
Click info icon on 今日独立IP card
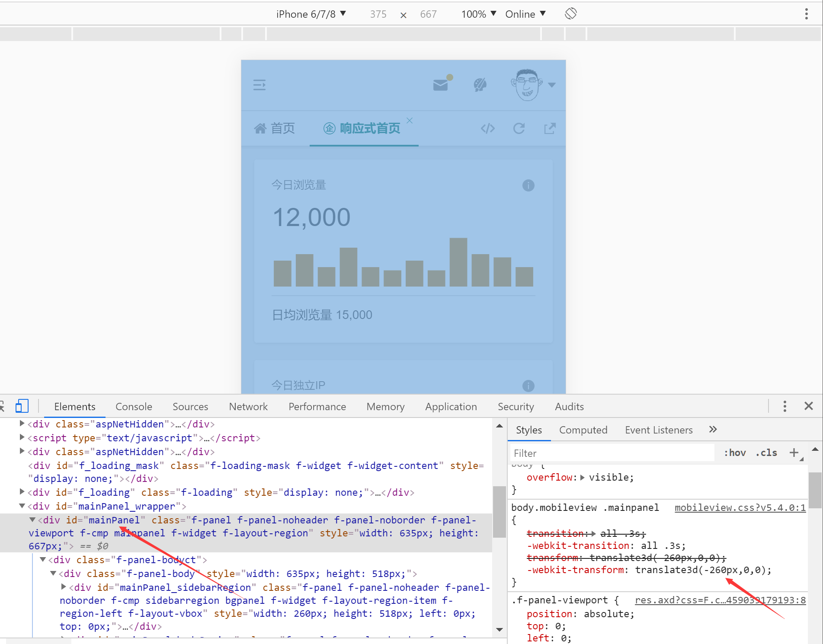point(528,386)
